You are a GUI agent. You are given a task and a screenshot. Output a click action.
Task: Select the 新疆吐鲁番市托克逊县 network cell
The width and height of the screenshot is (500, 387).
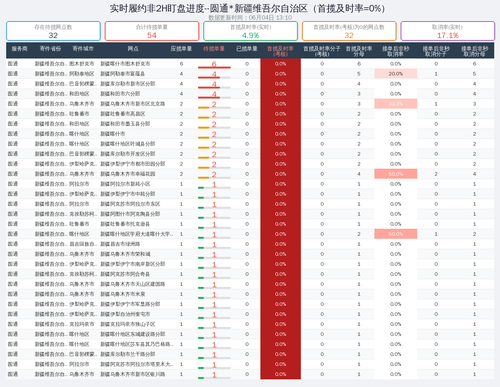(x=125, y=224)
